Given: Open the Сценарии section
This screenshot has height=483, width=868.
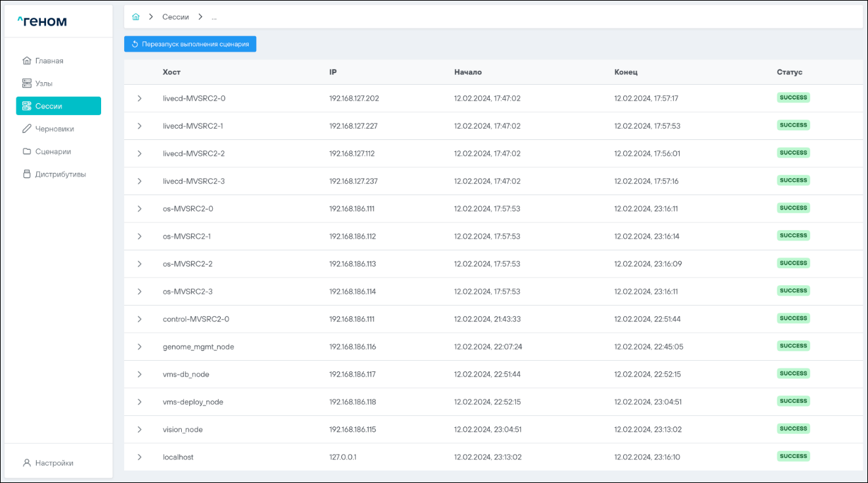Looking at the screenshot, I should (53, 151).
